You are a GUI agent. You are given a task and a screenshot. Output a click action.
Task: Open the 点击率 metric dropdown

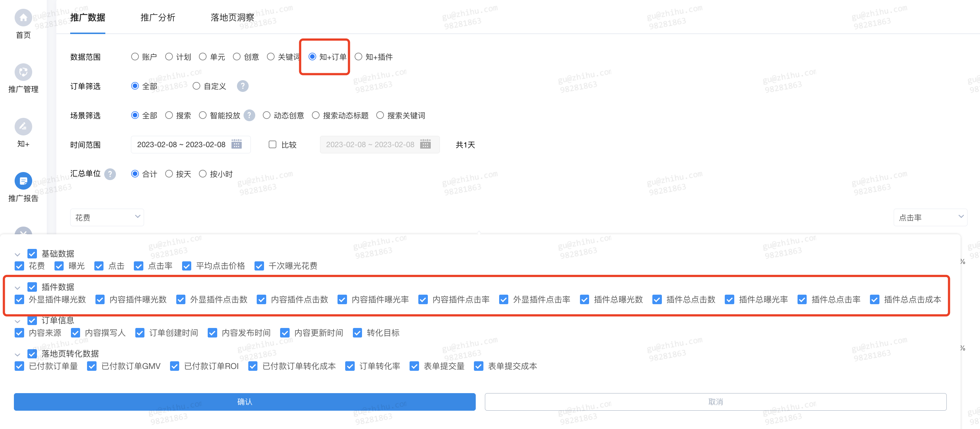[x=930, y=217]
